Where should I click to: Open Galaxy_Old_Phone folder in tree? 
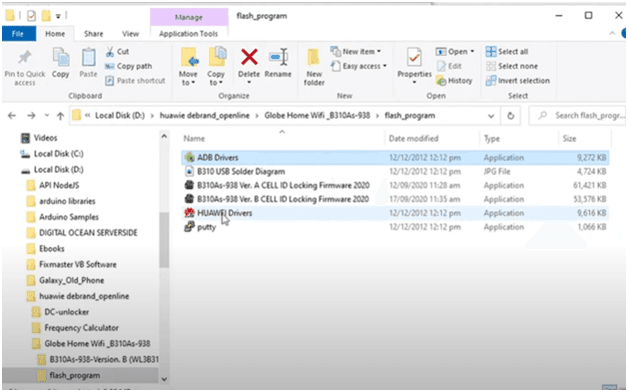click(x=65, y=280)
